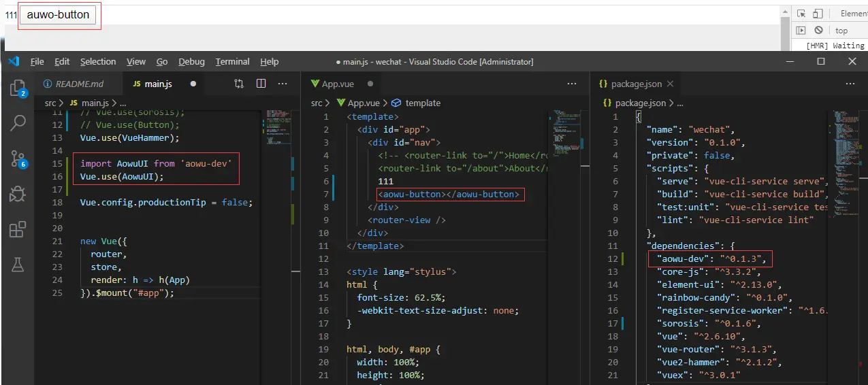
Task: Open the View menu
Action: [x=136, y=61]
